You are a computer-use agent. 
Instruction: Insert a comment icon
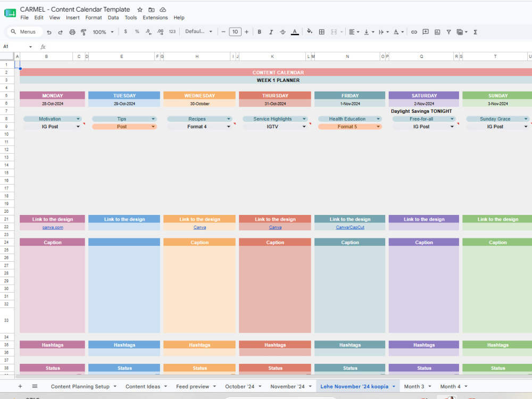click(x=426, y=32)
